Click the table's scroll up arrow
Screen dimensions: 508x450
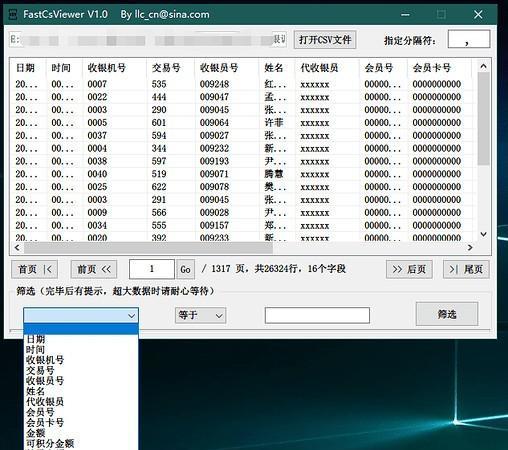pos(483,66)
